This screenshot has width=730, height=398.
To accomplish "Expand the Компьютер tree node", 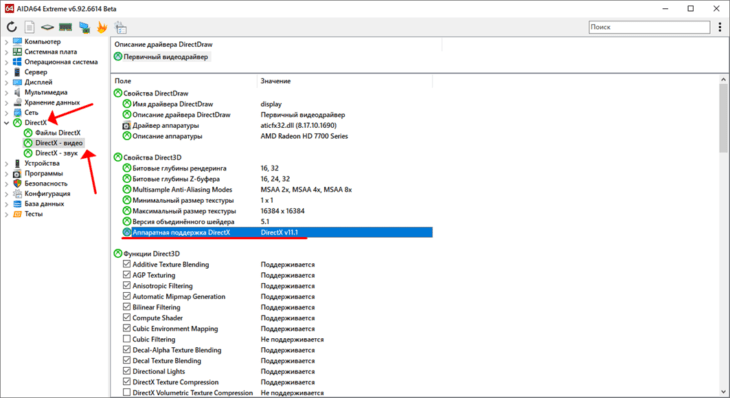I will pos(7,42).
